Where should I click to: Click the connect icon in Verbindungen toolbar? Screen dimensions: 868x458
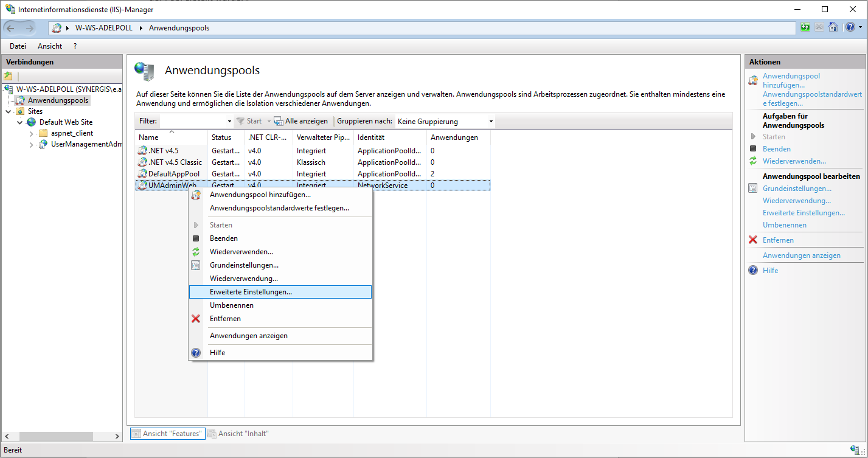coord(8,76)
